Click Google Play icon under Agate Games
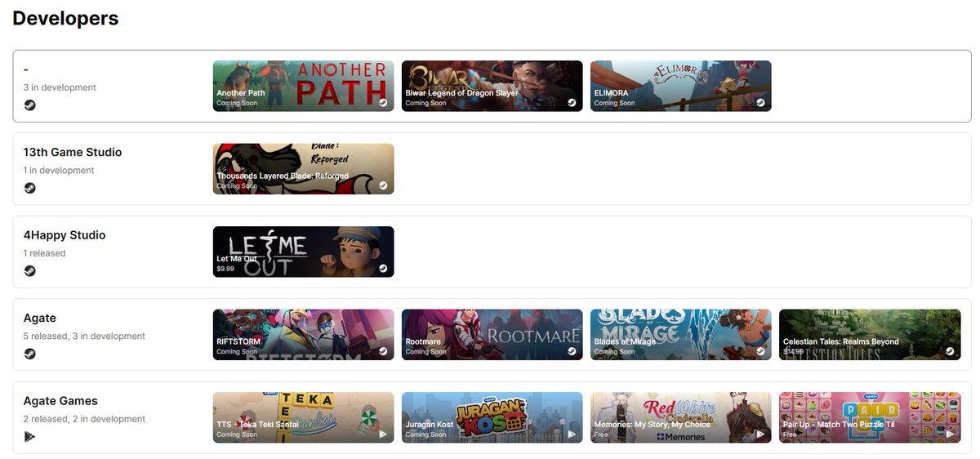This screenshot has height=459, width=980. click(x=29, y=437)
